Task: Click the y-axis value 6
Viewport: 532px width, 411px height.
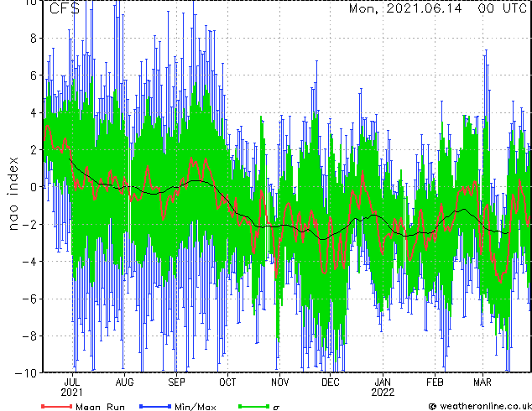Action: [34, 75]
